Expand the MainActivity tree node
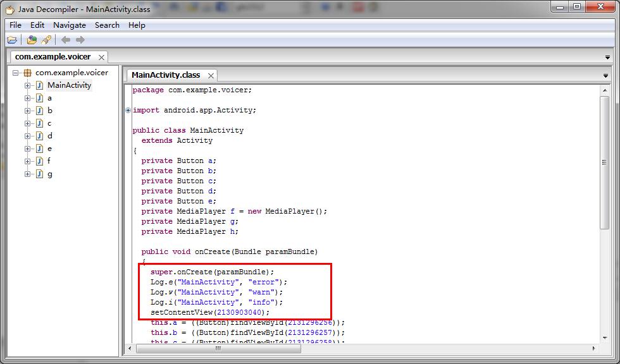This screenshot has width=620, height=364. [27, 85]
